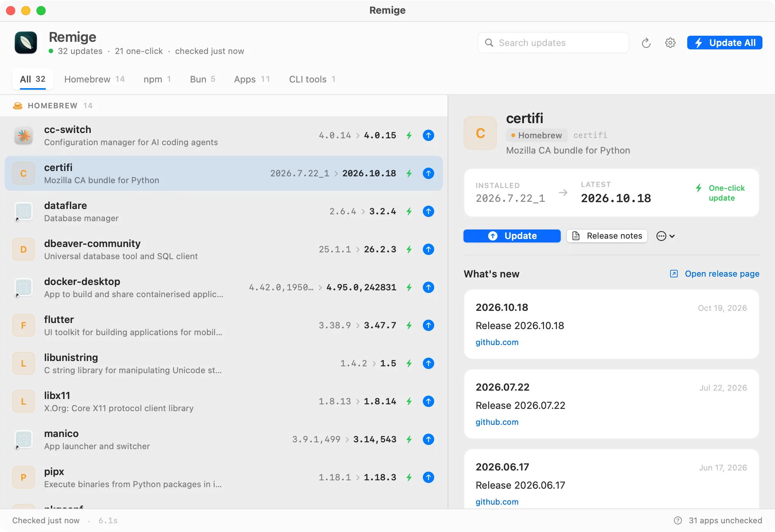Click the update arrow for libunistring
The height and width of the screenshot is (532, 775).
pos(428,363)
